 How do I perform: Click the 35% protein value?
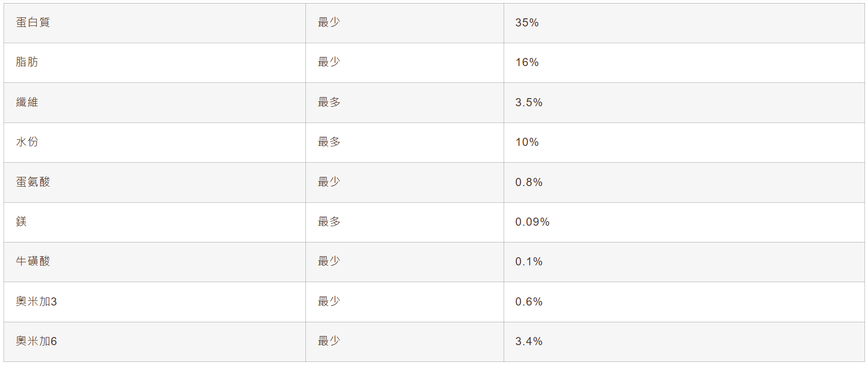[527, 23]
